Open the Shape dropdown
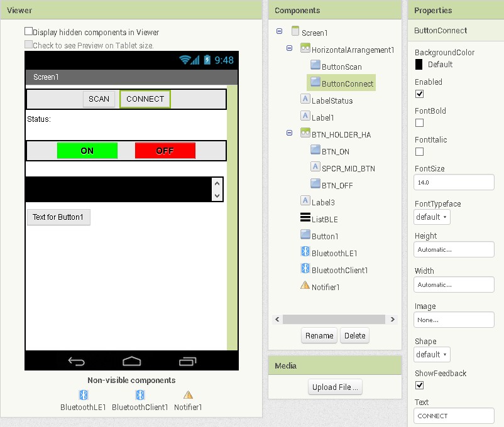Viewport: 504px width, 427px height. click(432, 355)
